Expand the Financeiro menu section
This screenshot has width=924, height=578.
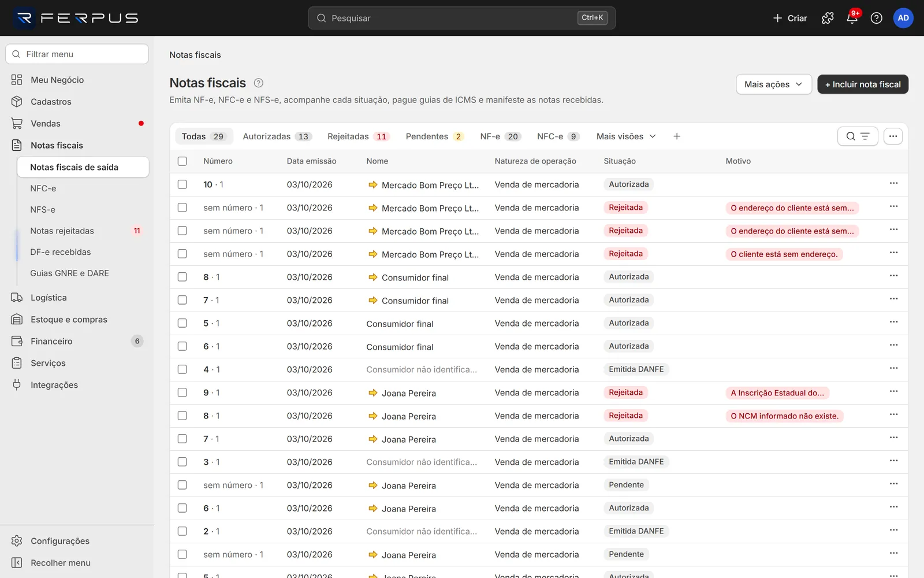pos(77,342)
